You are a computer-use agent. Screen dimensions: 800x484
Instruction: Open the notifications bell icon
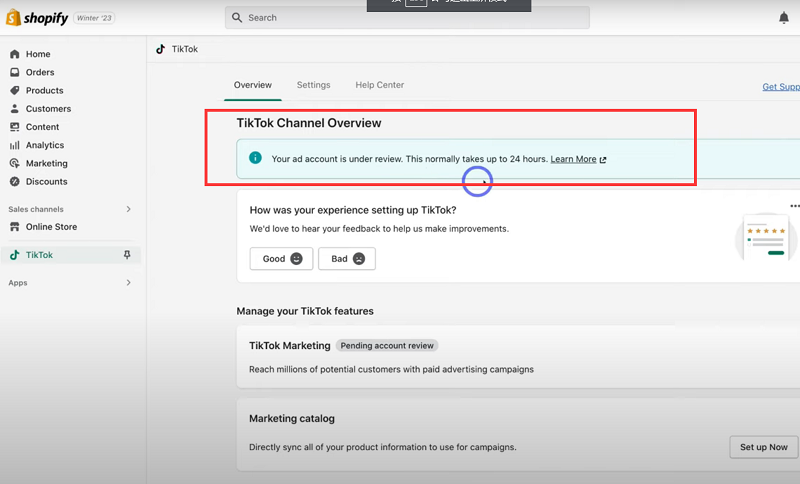pos(783,18)
